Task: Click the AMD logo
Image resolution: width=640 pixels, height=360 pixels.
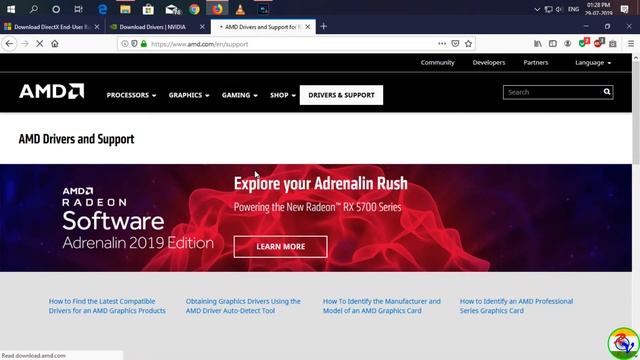Action: (x=51, y=91)
